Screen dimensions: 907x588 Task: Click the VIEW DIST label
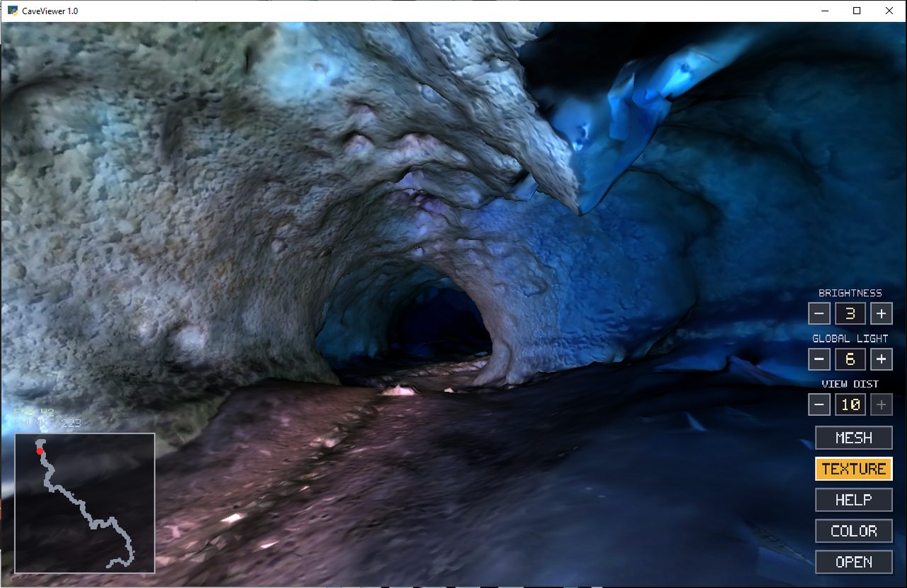[x=850, y=384]
